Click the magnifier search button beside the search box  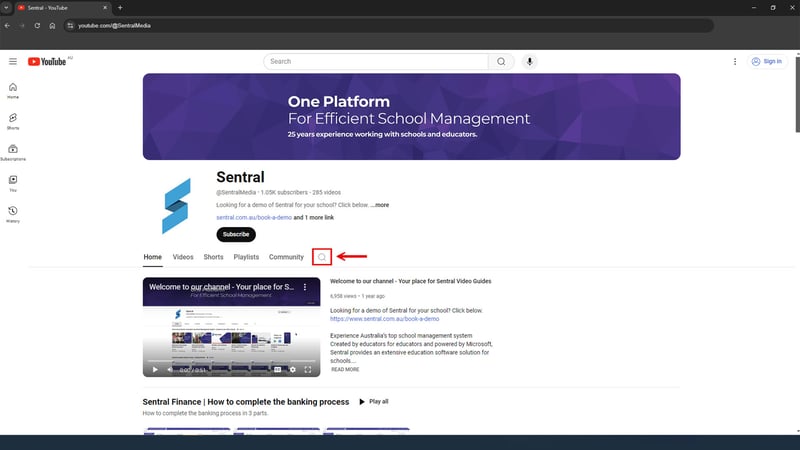(502, 61)
